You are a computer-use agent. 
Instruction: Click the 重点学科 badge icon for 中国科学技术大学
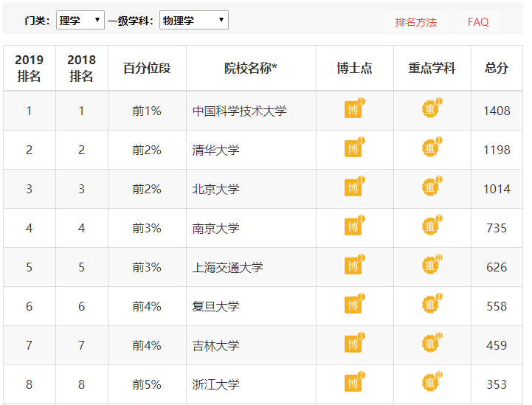click(x=432, y=108)
